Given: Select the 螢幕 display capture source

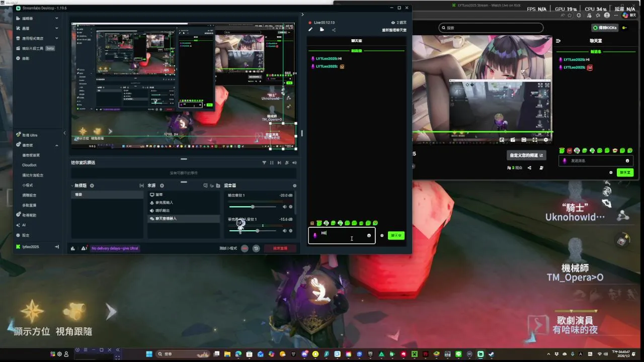Looking at the screenshot, I should (183, 195).
